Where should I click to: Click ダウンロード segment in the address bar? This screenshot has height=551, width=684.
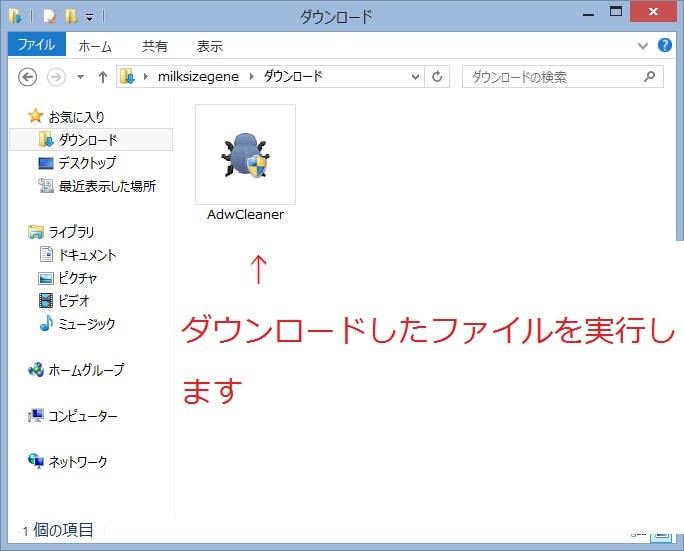293,76
